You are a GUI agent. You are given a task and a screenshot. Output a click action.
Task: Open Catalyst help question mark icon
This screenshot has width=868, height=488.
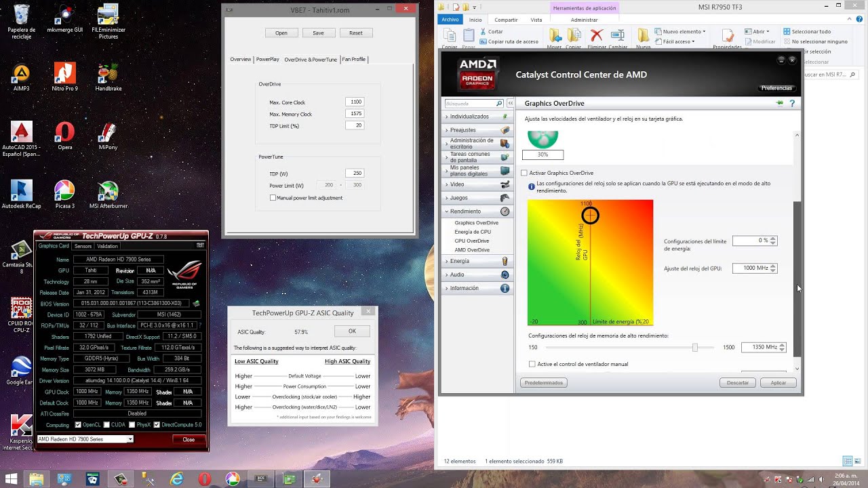pyautogui.click(x=791, y=104)
